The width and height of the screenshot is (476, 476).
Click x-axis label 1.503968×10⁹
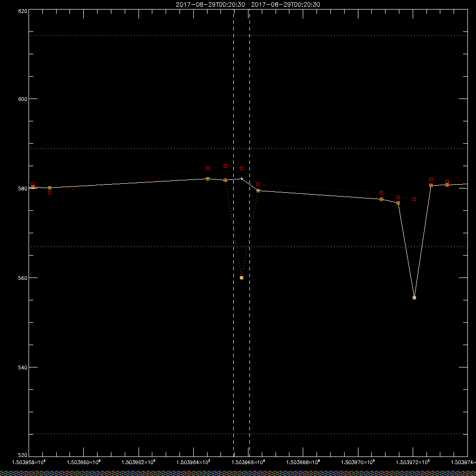(x=303, y=462)
